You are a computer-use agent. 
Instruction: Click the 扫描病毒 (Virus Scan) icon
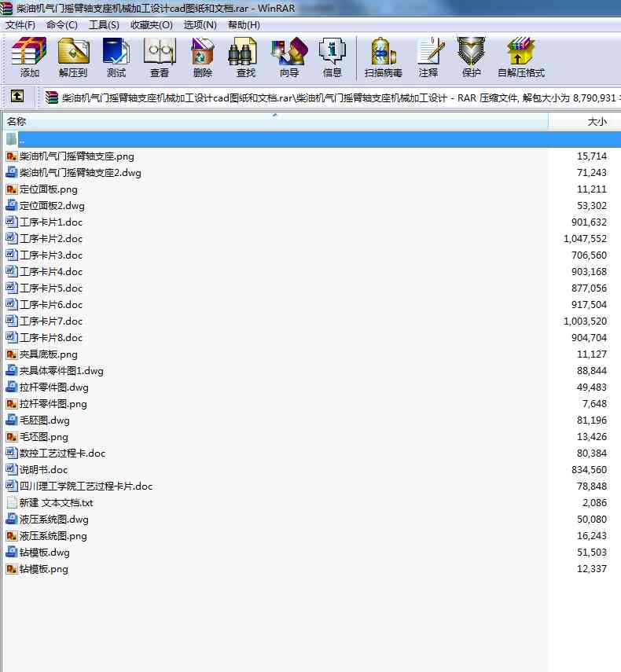click(x=383, y=57)
